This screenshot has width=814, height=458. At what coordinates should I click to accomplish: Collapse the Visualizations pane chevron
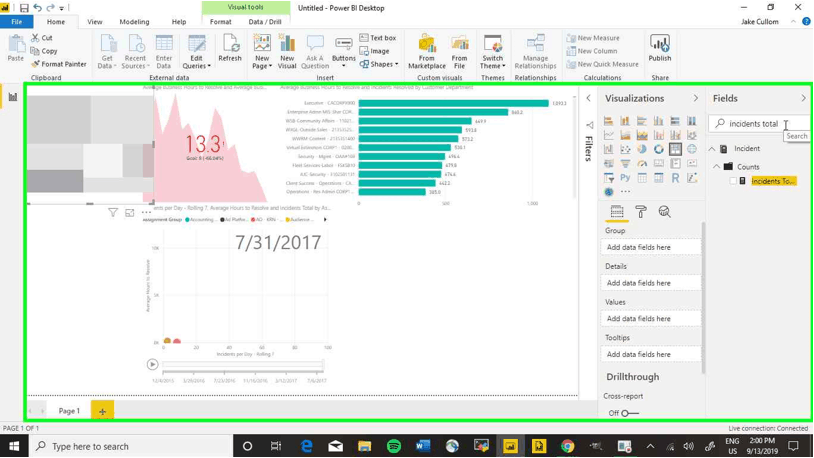click(696, 98)
